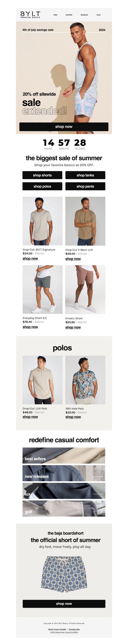Click the shop shorts button
Viewport: 128px width, 644px height.
coord(42,175)
